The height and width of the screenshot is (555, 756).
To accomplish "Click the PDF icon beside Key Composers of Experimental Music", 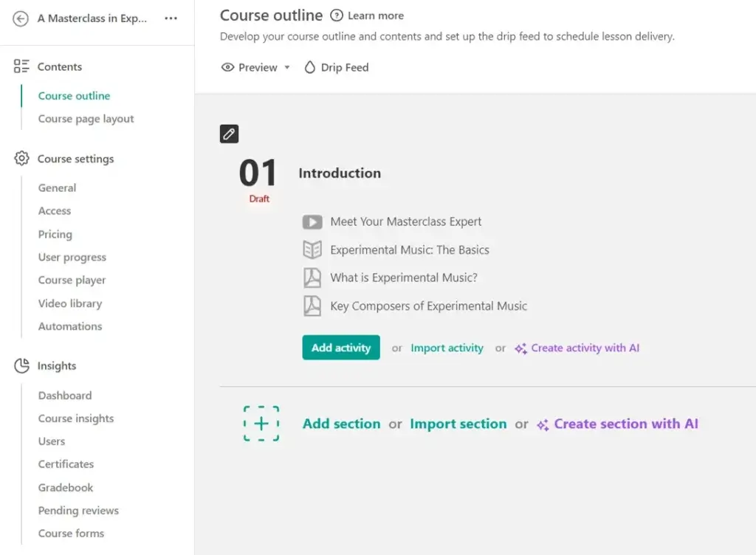I will (313, 306).
